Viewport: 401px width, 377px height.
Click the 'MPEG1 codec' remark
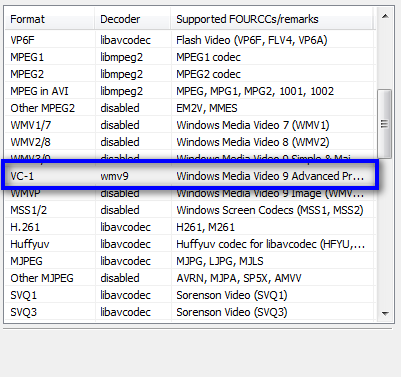click(208, 57)
